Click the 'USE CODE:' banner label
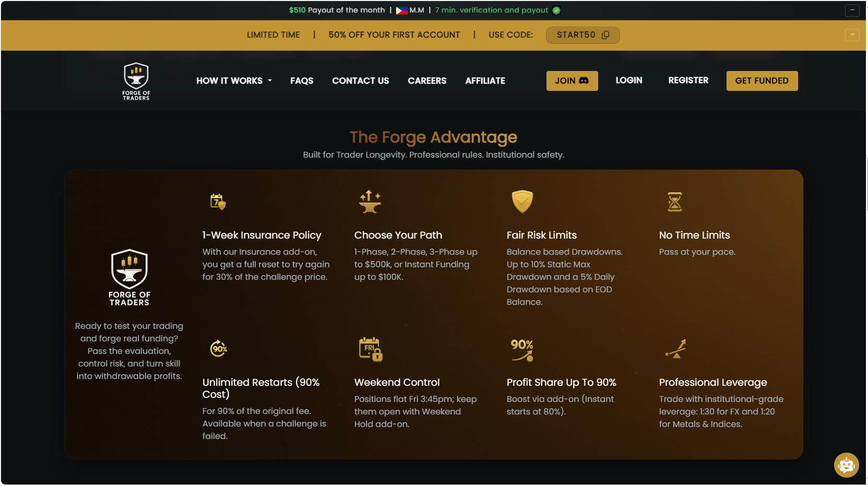 pos(511,35)
